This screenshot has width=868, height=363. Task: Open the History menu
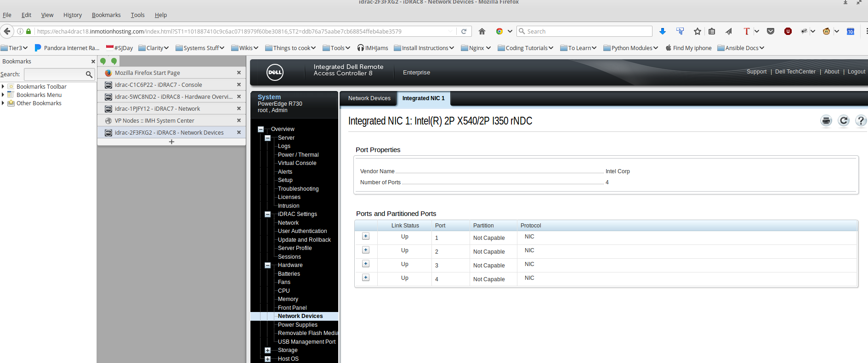72,15
